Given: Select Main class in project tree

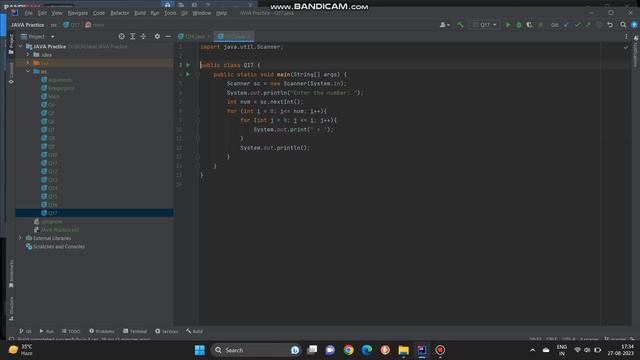Looking at the screenshot, I should click(x=51, y=96).
